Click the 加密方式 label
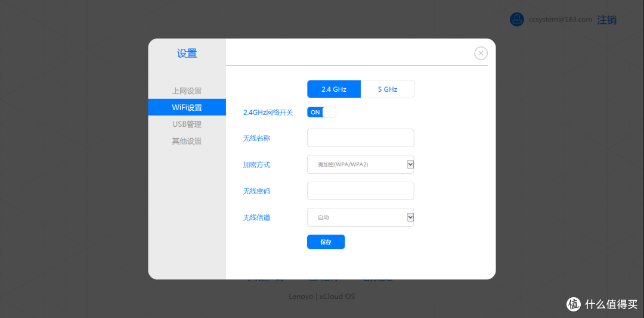This screenshot has height=318, width=644. click(x=256, y=165)
